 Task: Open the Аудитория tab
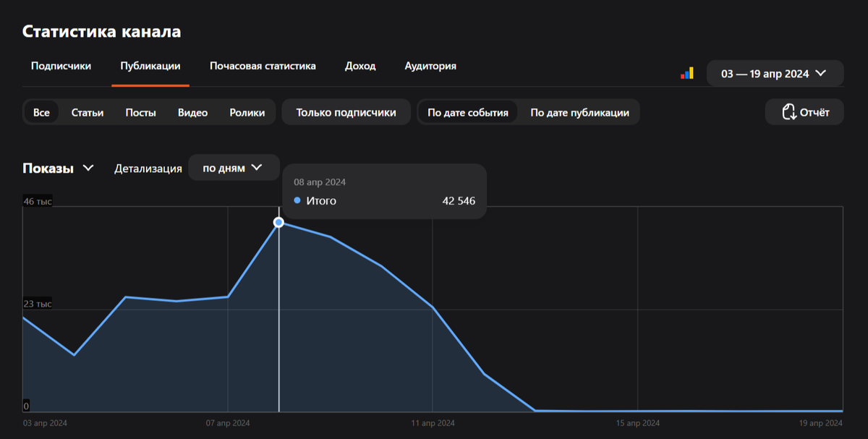pyautogui.click(x=430, y=66)
